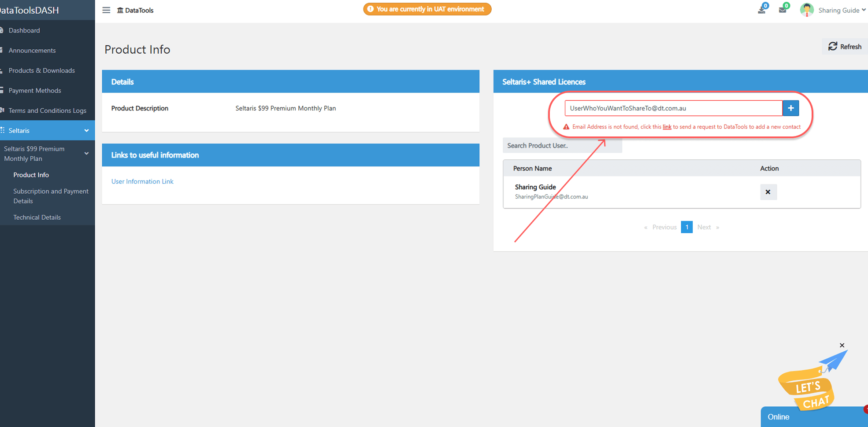Image resolution: width=868 pixels, height=427 pixels.
Task: Go to Dashboard in the sidebar
Action: point(24,30)
